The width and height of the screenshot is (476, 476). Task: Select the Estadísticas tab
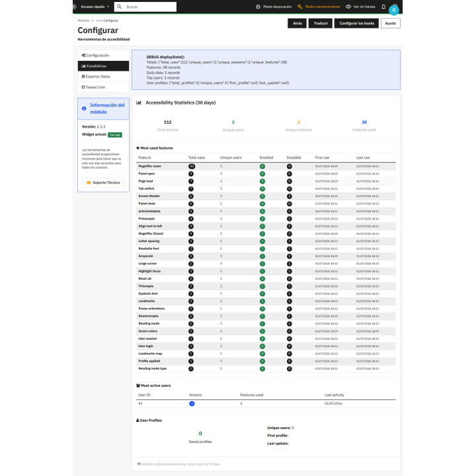tap(103, 66)
